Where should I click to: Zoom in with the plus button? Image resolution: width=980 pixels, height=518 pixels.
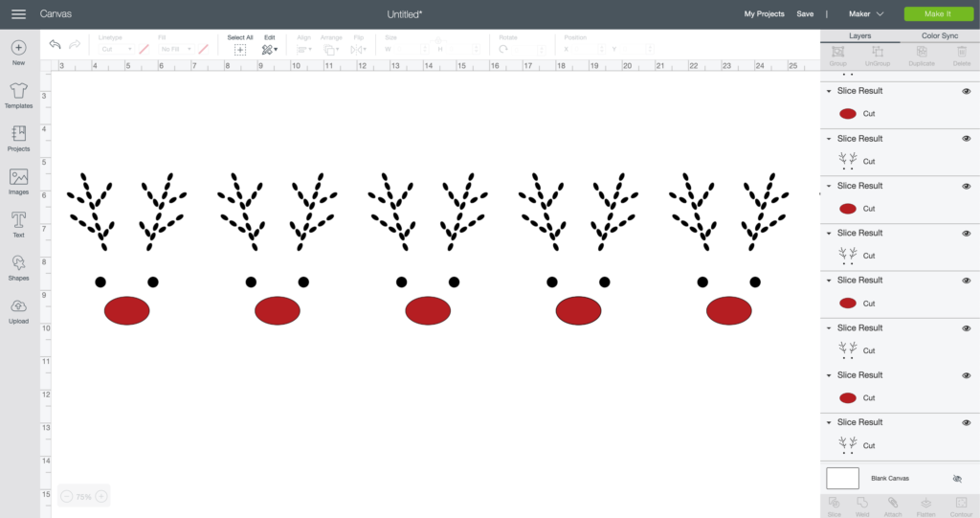(101, 496)
